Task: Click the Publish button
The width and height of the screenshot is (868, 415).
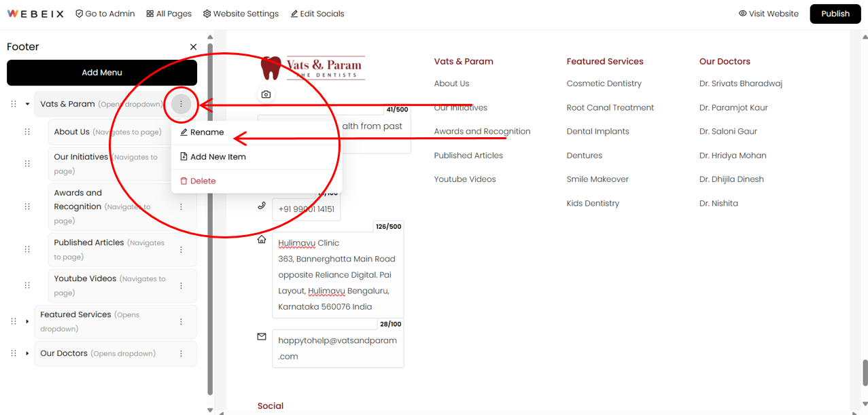Action: pos(835,14)
